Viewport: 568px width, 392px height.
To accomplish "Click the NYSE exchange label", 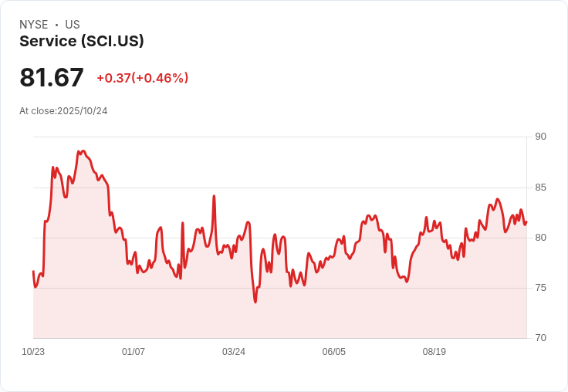I will [34, 25].
